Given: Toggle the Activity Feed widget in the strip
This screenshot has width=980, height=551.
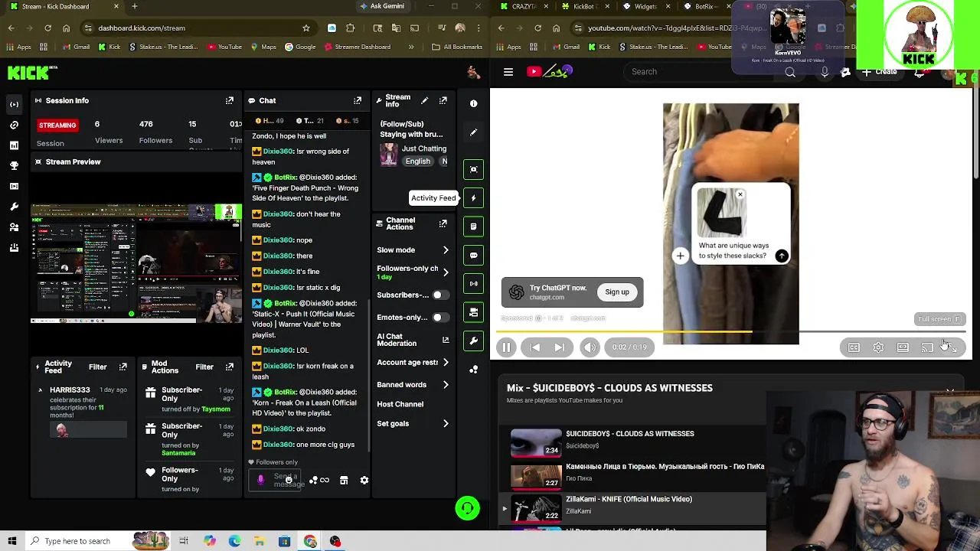Looking at the screenshot, I should [x=473, y=198].
